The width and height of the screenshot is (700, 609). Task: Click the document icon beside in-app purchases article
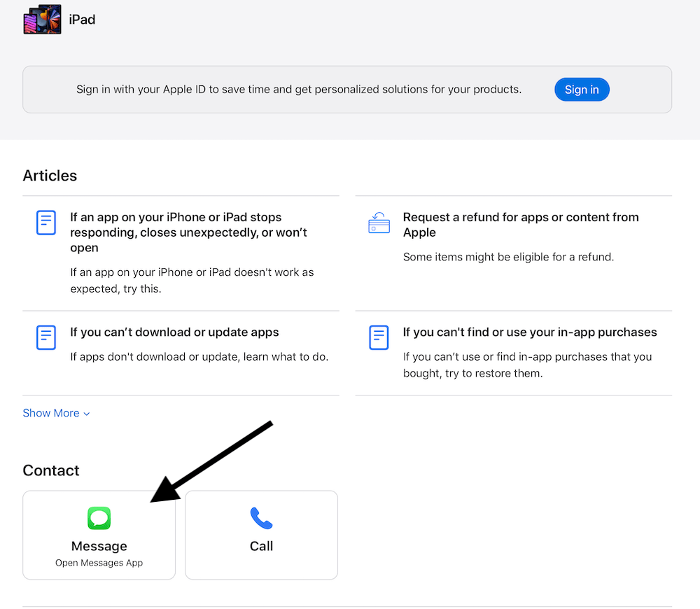click(x=379, y=337)
